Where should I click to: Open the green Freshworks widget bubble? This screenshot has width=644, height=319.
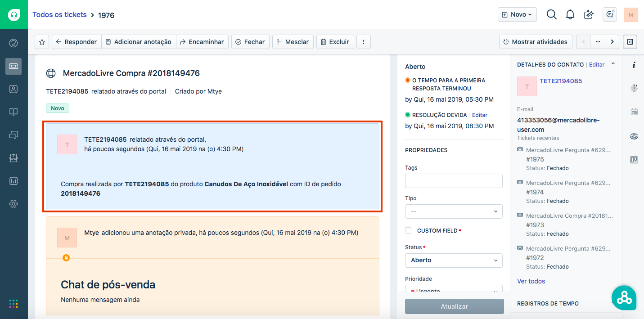point(624,297)
